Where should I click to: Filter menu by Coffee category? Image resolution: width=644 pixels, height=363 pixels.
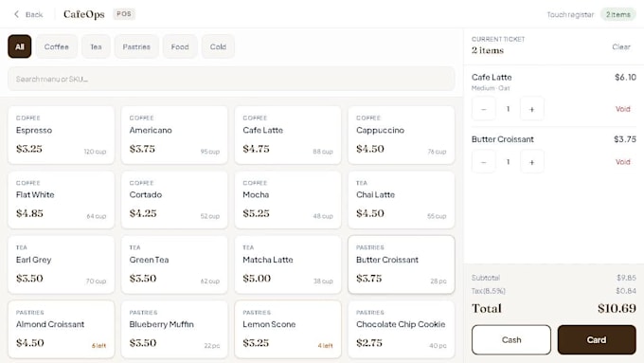click(x=56, y=46)
